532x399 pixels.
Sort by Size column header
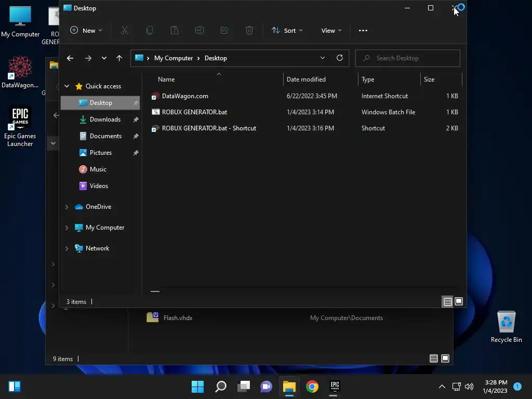click(x=429, y=79)
